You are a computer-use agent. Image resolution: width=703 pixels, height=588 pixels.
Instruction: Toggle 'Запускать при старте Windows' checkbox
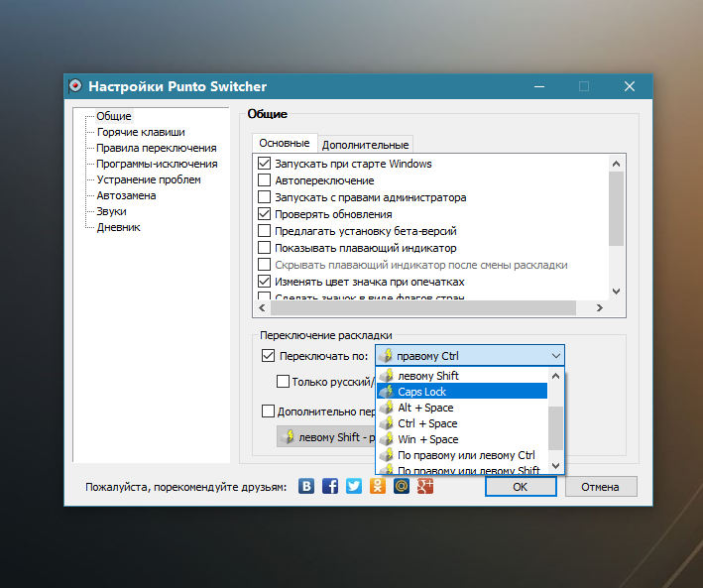click(264, 164)
